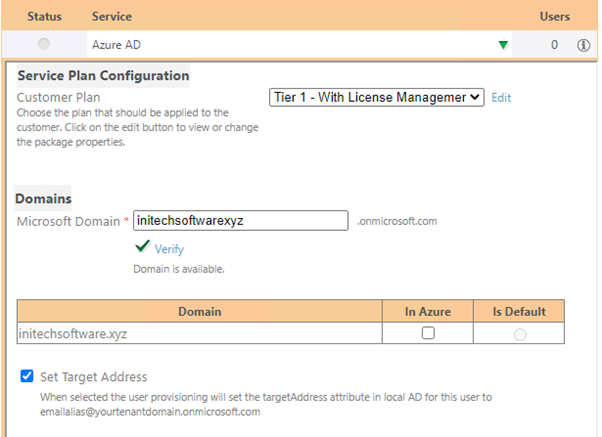This screenshot has width=602, height=437.
Task: Click the info icon beside Users count
Action: [583, 45]
